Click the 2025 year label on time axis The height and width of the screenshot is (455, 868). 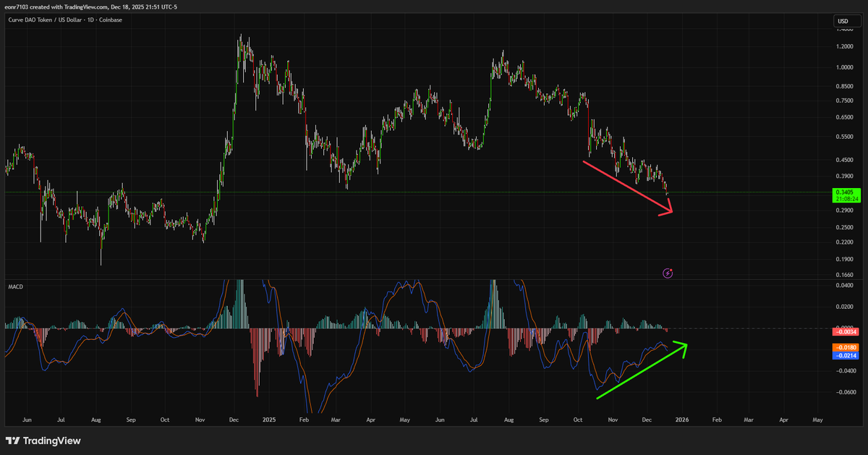269,420
